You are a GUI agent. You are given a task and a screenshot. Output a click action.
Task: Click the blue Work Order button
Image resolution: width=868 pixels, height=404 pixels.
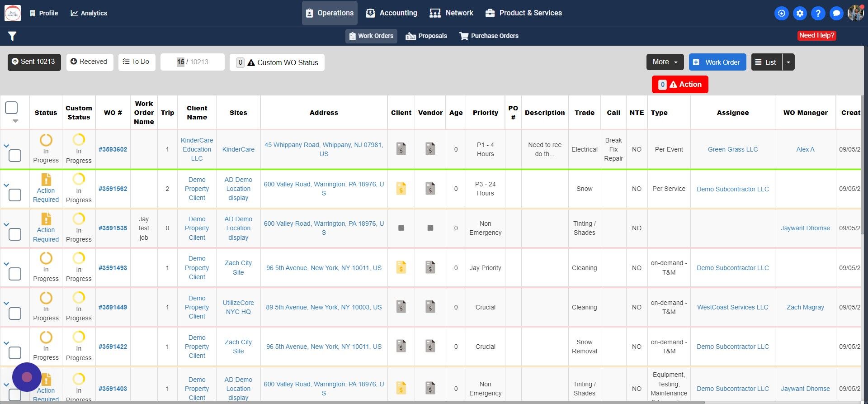tap(717, 62)
